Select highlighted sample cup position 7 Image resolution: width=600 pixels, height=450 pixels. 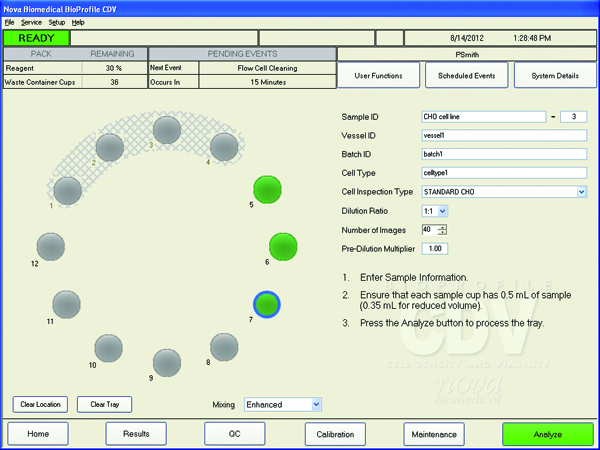(x=267, y=305)
